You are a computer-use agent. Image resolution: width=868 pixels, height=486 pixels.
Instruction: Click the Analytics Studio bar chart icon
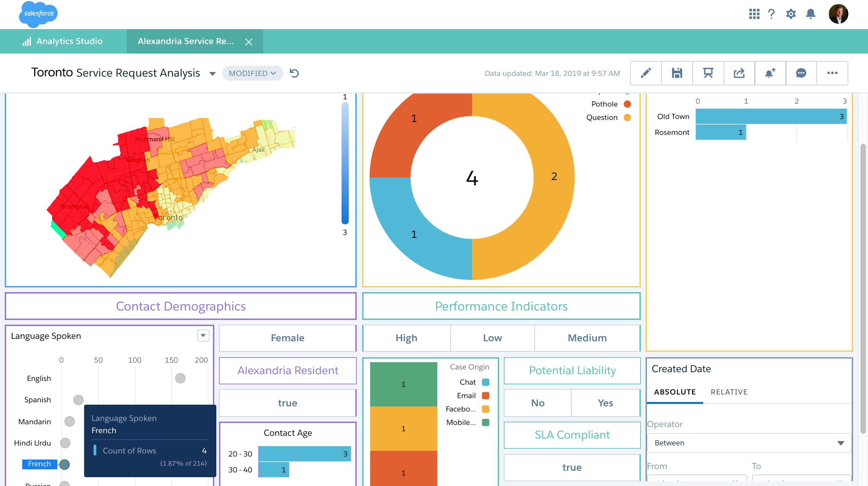(27, 41)
